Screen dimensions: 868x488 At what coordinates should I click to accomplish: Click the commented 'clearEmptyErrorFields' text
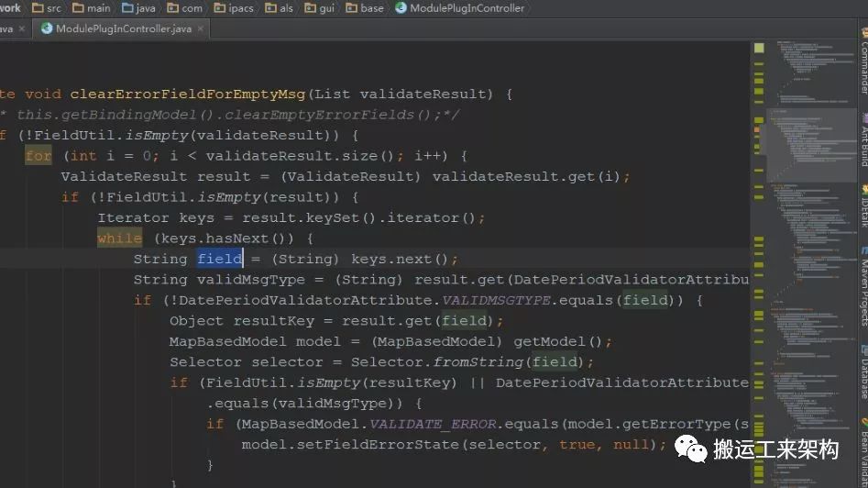click(319, 115)
